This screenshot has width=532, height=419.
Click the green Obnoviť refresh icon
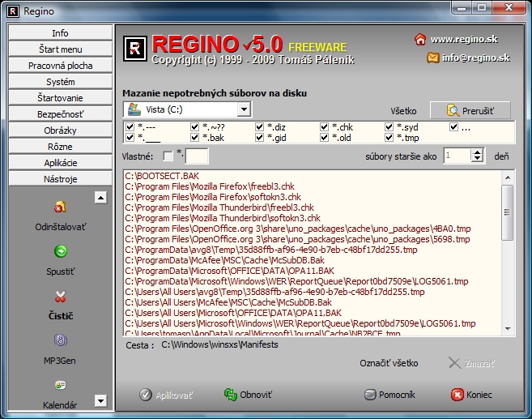(231, 395)
